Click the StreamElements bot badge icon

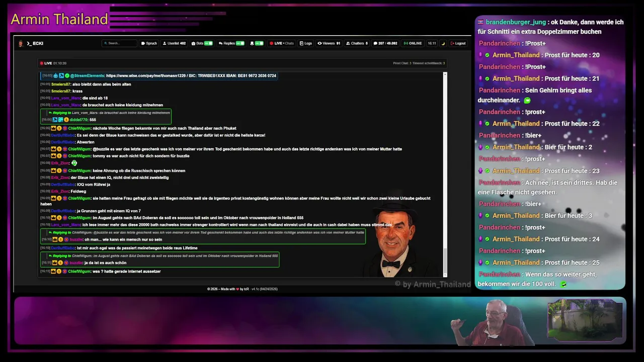[55, 75]
